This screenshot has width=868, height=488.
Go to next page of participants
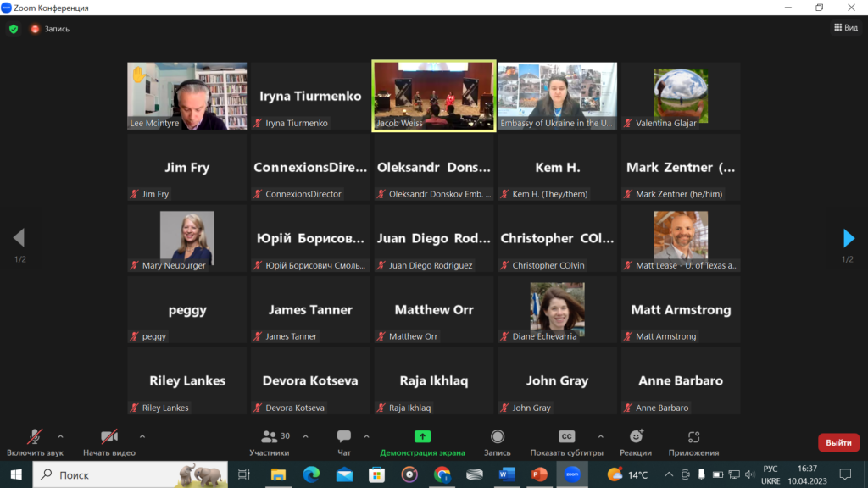click(x=848, y=238)
